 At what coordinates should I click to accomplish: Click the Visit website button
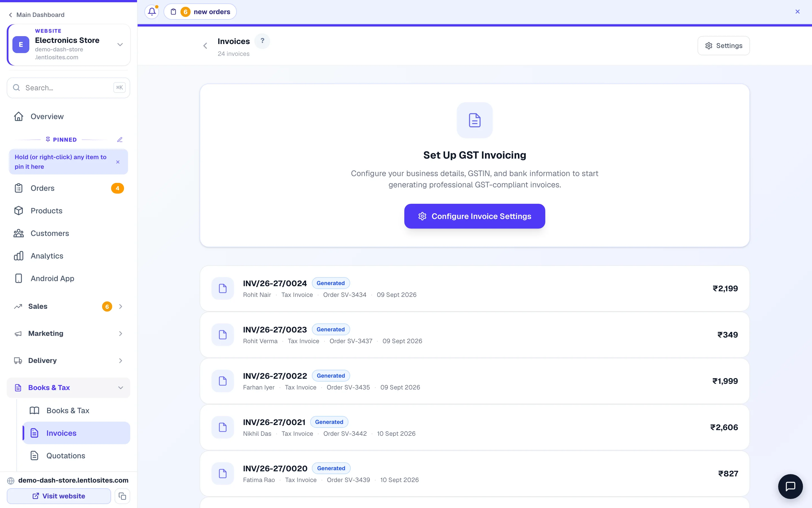click(x=59, y=496)
